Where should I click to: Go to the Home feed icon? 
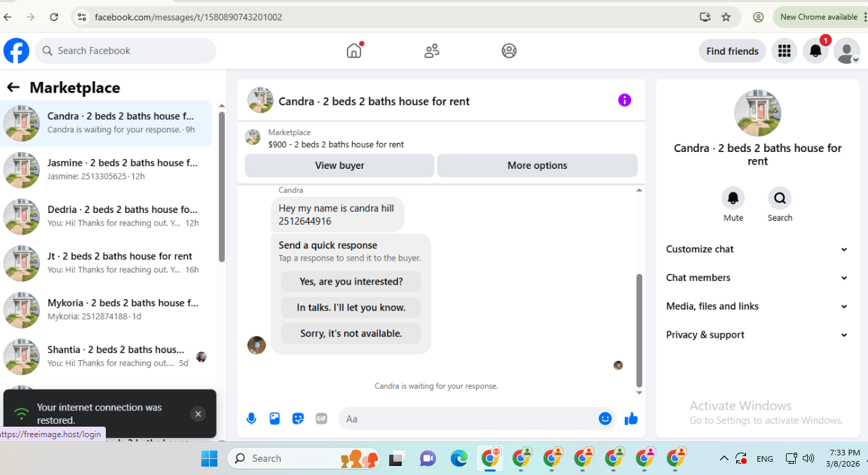click(x=354, y=50)
